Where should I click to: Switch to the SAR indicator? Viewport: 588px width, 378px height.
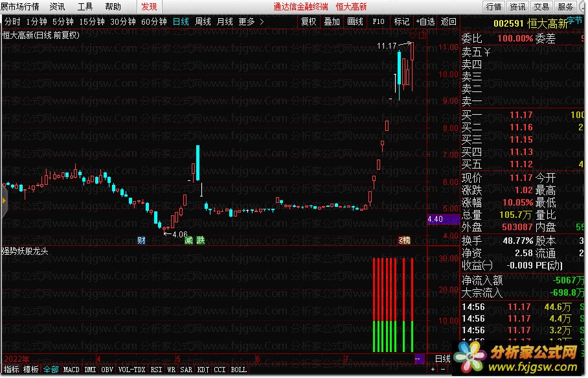pyautogui.click(x=186, y=370)
